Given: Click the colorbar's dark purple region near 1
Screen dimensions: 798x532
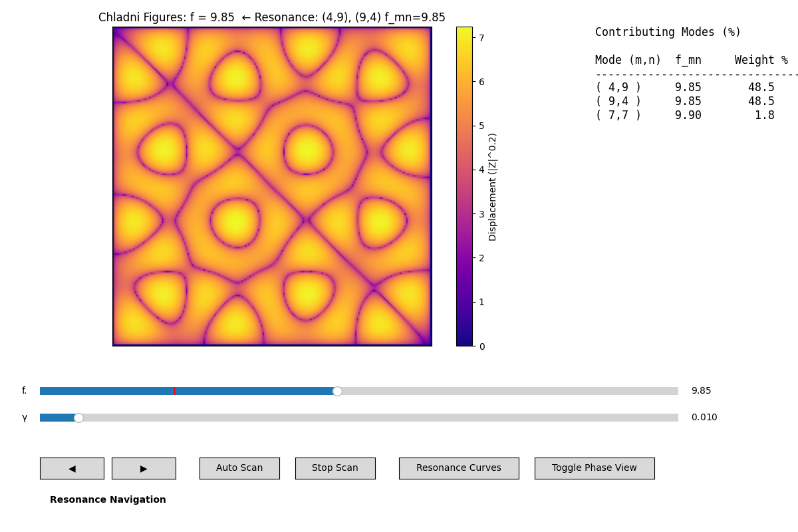Looking at the screenshot, I should click(x=464, y=301).
